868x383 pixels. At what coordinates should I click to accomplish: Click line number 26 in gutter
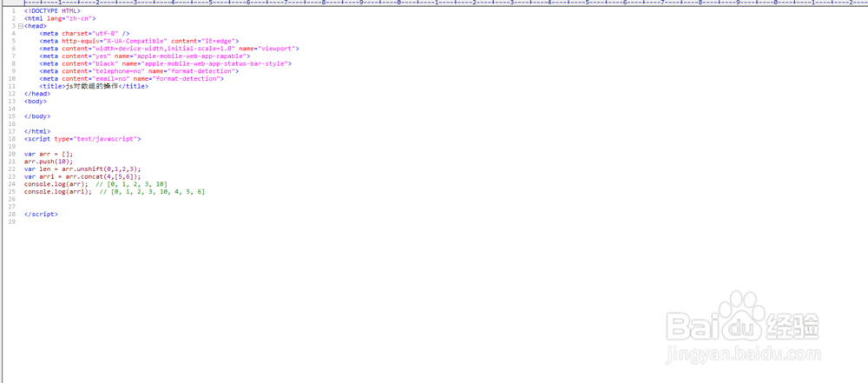point(12,199)
